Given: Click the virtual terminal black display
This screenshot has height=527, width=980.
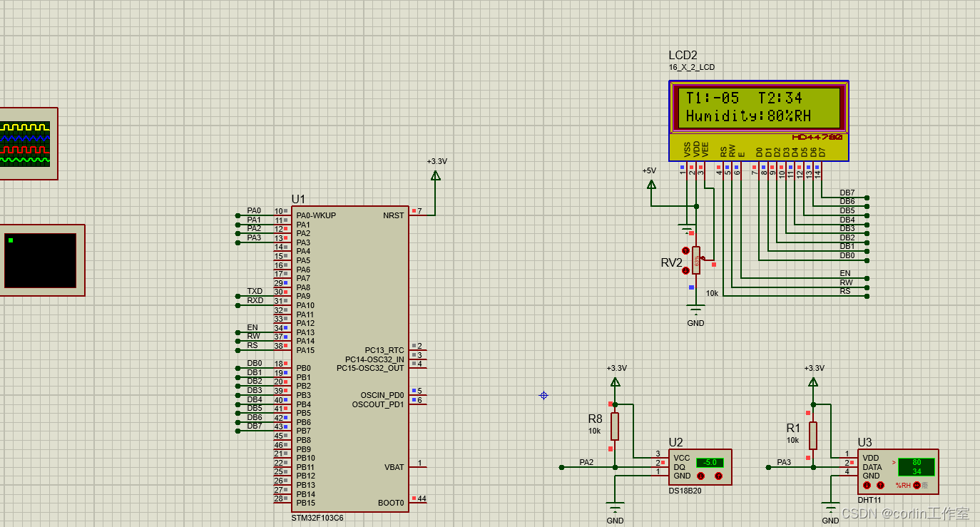Looking at the screenshot, I should click(x=41, y=260).
